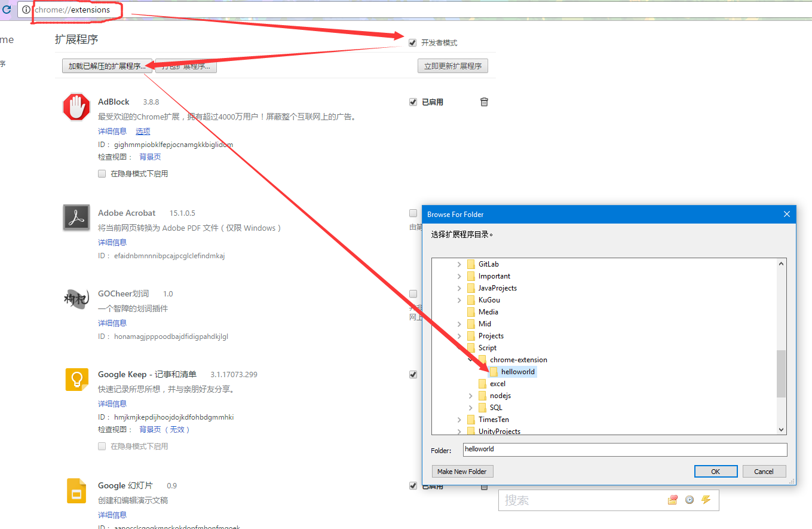Click the folder tree scrollbar thumb

coord(781,374)
